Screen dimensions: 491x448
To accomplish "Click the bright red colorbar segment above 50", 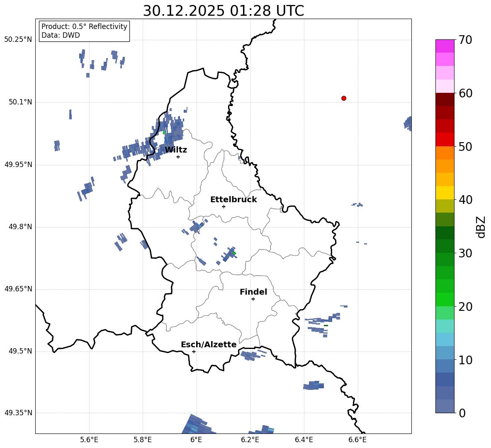I will point(445,140).
